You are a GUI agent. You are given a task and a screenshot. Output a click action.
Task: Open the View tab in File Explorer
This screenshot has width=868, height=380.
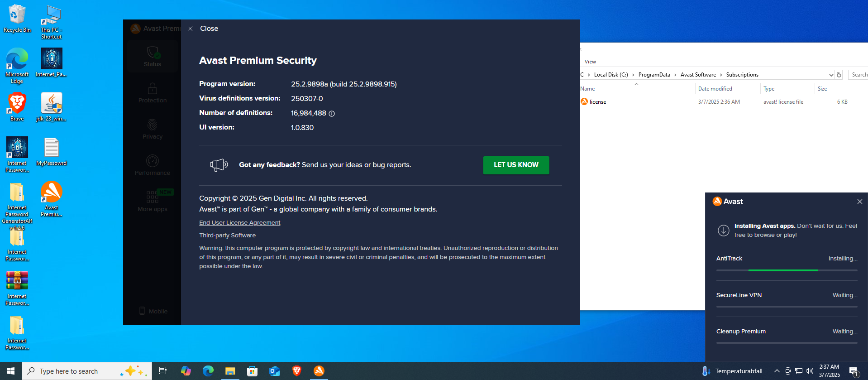pos(590,62)
